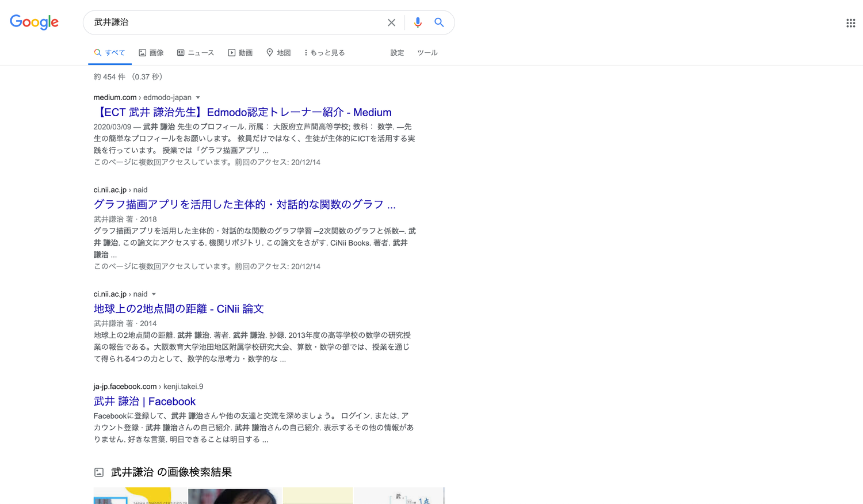863x504 pixels.
Task: Open the Google apps grid icon
Action: point(850,23)
